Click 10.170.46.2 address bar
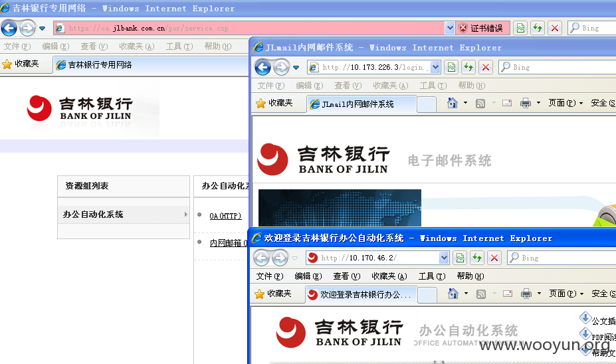 click(372, 258)
